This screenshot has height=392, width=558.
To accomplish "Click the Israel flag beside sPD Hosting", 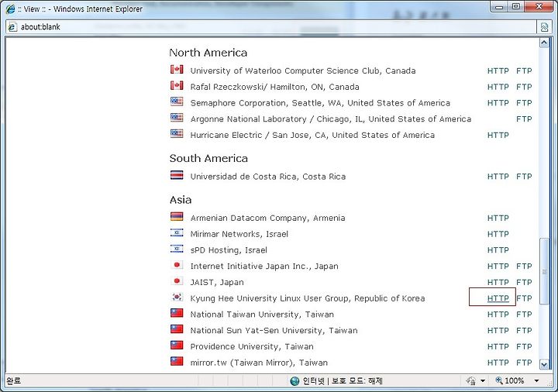I will [x=177, y=249].
